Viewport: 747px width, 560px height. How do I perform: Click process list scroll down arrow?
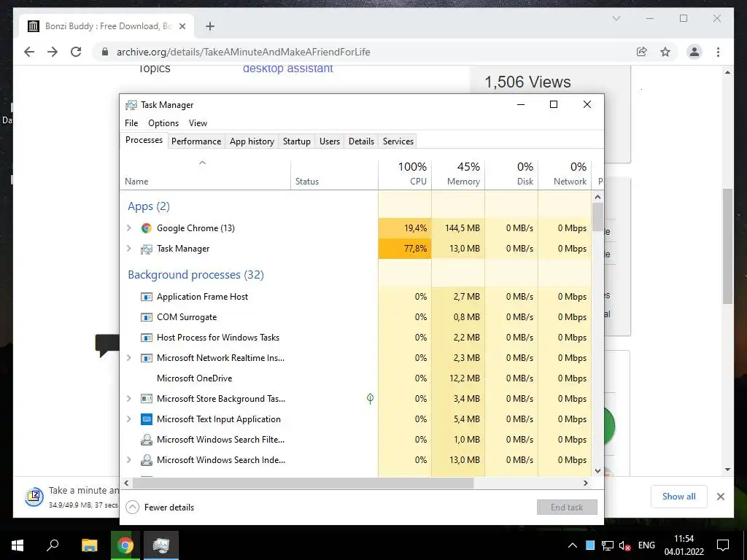[598, 471]
